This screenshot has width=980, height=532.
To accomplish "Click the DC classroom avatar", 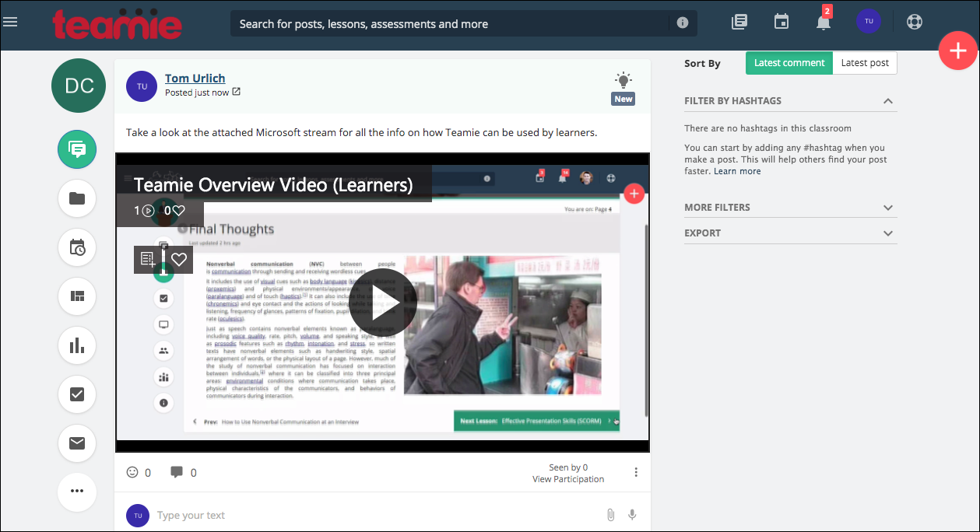I will (79, 86).
